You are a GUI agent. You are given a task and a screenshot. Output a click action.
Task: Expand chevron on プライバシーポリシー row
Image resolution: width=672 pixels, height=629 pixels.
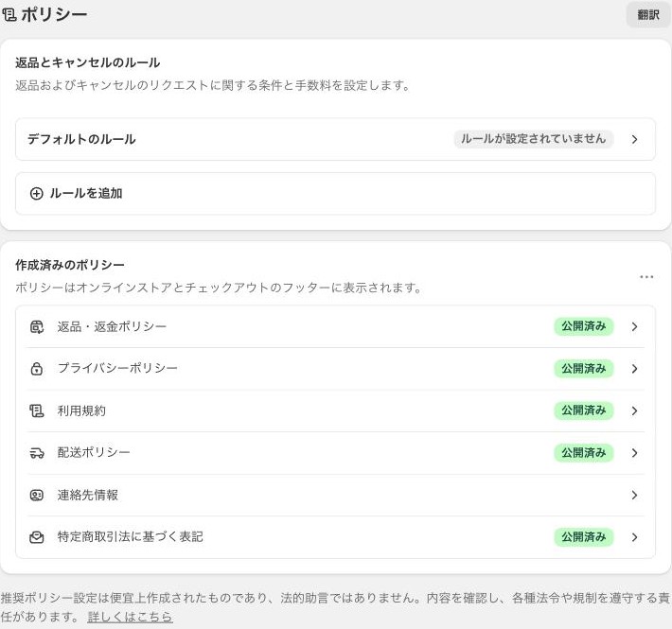pos(635,369)
